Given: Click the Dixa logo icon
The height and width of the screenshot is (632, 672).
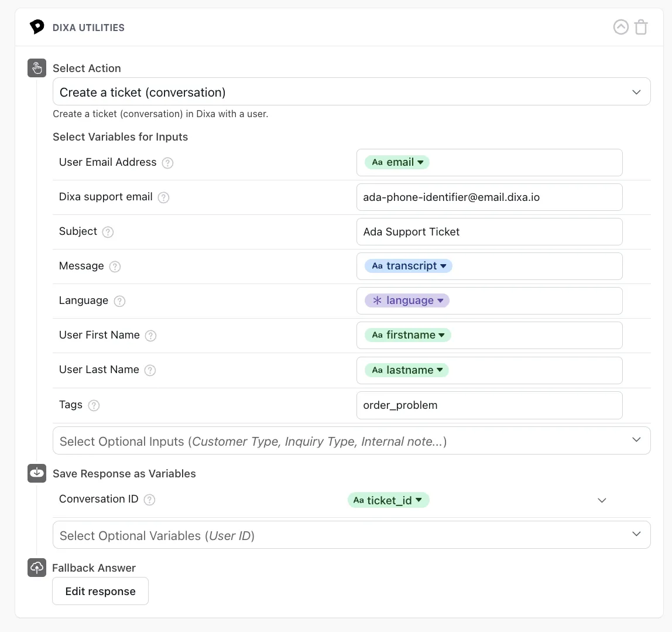Looking at the screenshot, I should click(37, 27).
